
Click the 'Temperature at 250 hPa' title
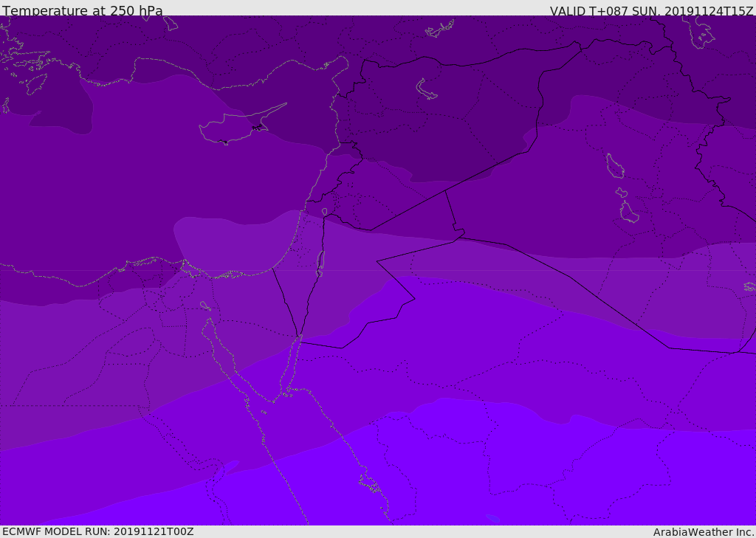[82, 11]
